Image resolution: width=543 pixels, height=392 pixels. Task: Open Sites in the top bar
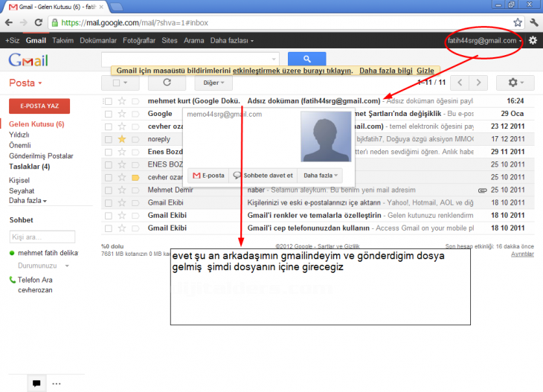[170, 40]
